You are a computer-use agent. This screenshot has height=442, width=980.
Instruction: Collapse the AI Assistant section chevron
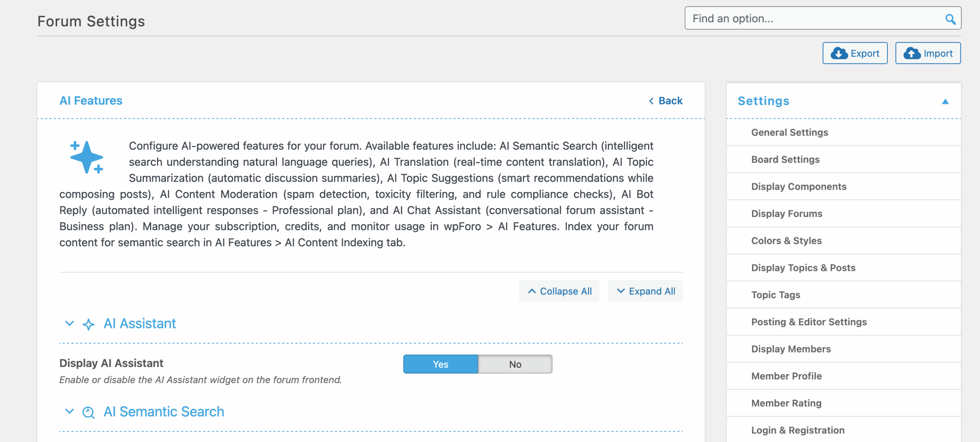tap(69, 324)
